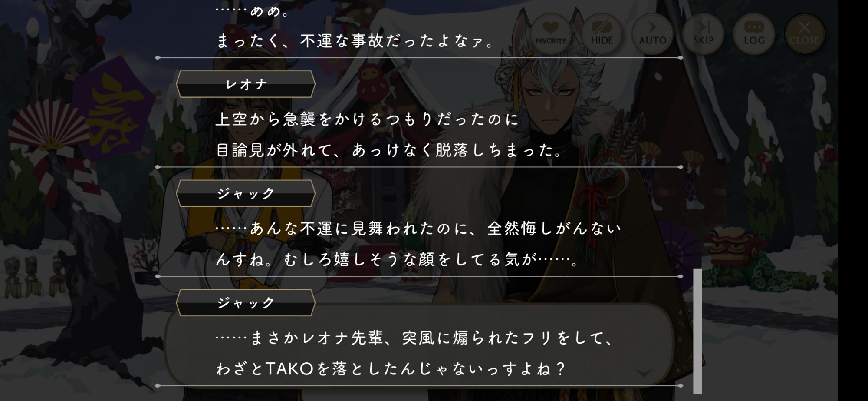Tap the FAVORITE heart icon

click(550, 33)
